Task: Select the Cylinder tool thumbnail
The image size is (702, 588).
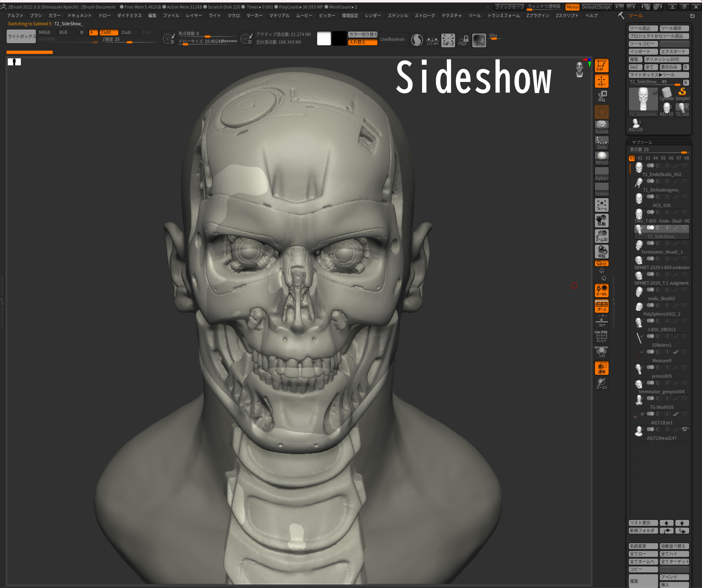Action: (667, 94)
